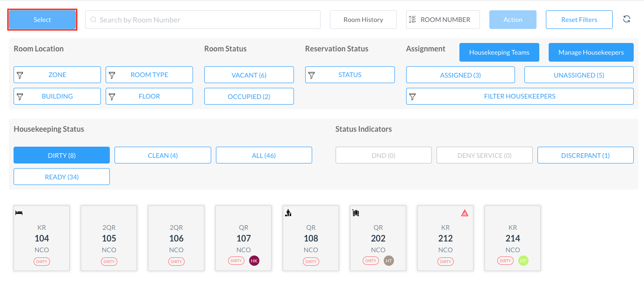Open the ROOM NUMBER sort dropdown

click(443, 20)
